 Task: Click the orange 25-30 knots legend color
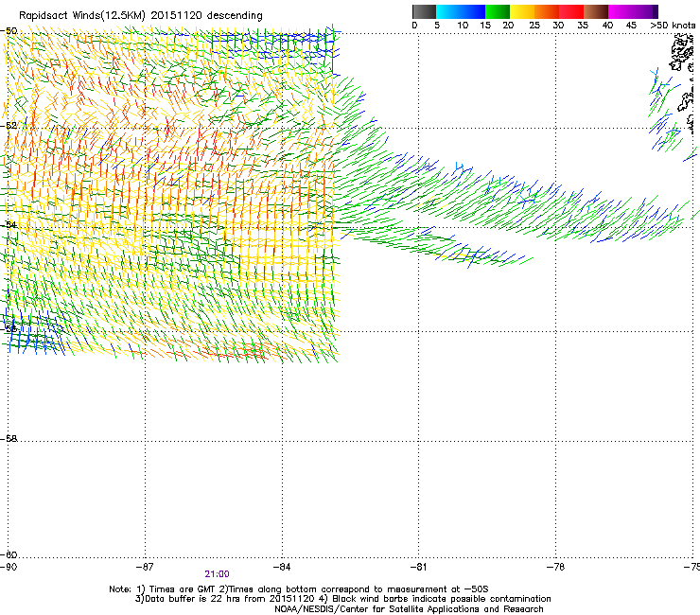pyautogui.click(x=547, y=11)
